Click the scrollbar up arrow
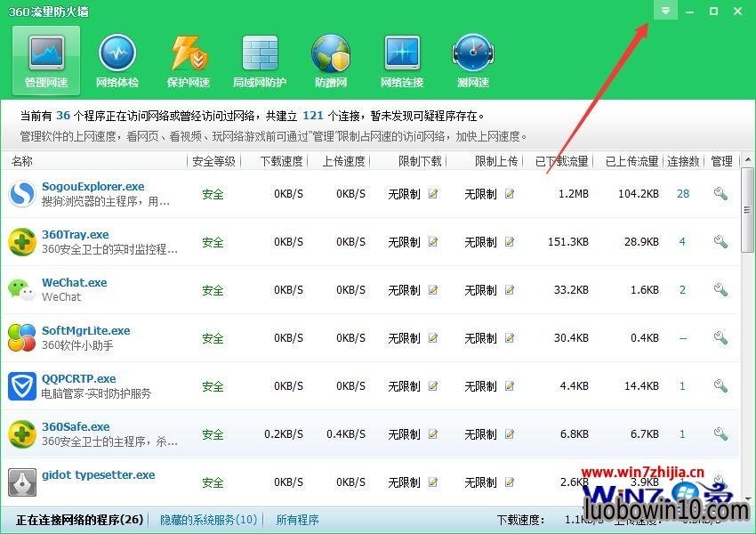Image resolution: width=756 pixels, height=534 pixels. [x=747, y=159]
